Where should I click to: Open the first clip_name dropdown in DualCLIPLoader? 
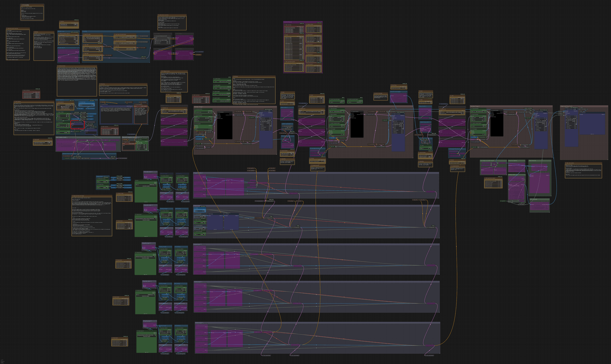(93, 37)
